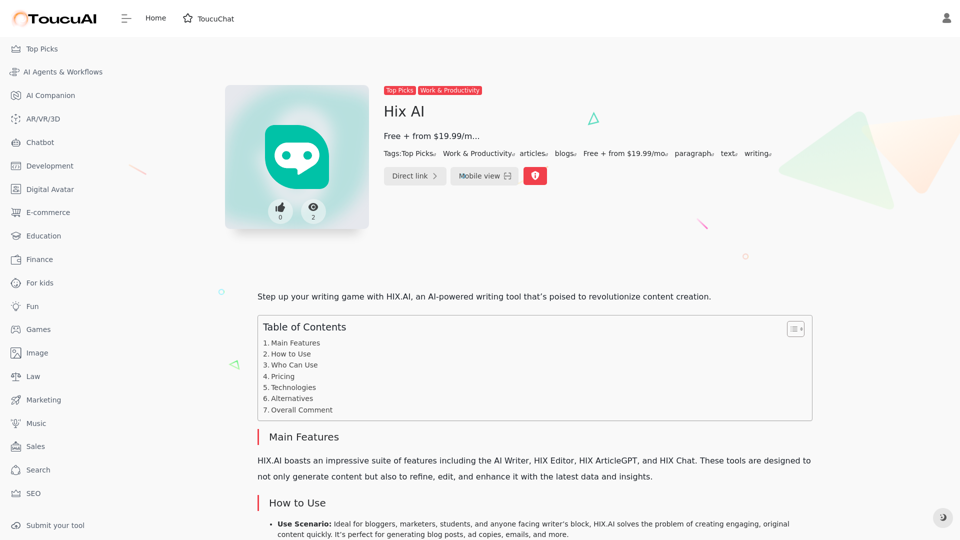Click the ToucuAI logo
Image resolution: width=960 pixels, height=540 pixels.
click(55, 19)
